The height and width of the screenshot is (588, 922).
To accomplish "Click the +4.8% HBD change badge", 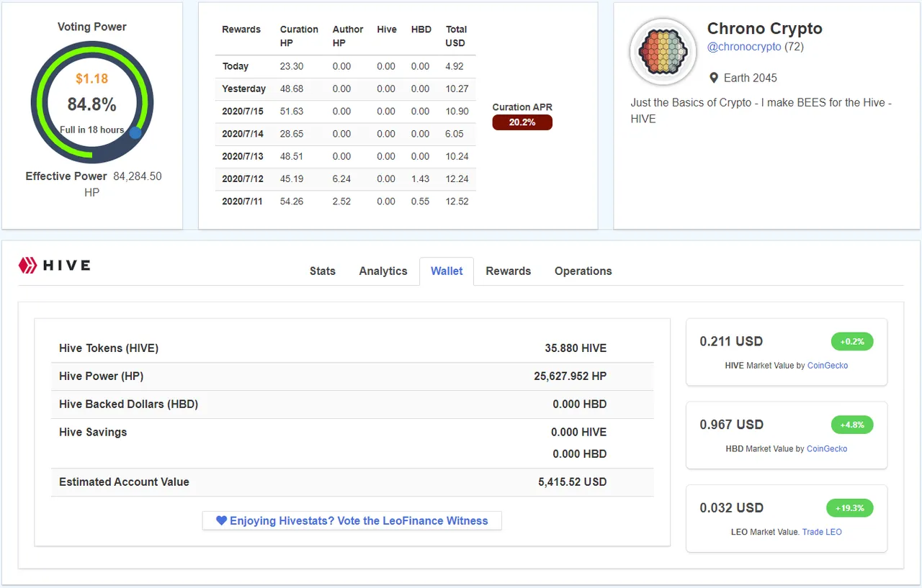I will pos(852,425).
